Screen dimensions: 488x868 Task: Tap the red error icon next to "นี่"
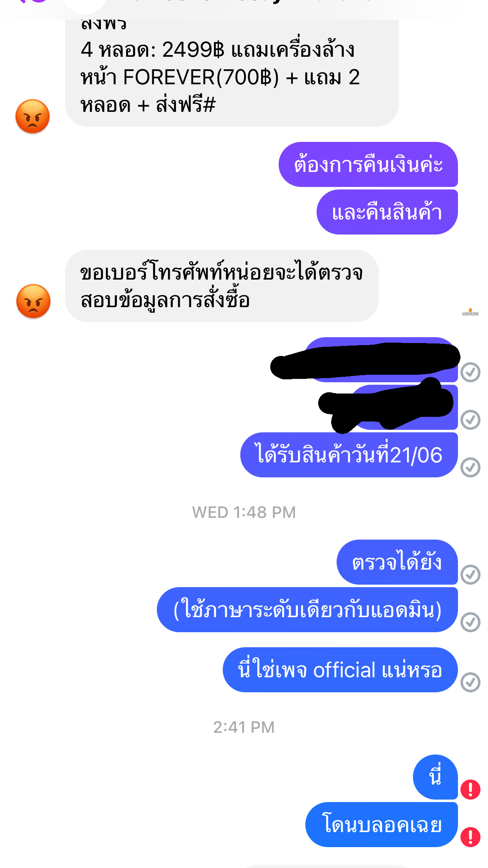click(470, 790)
